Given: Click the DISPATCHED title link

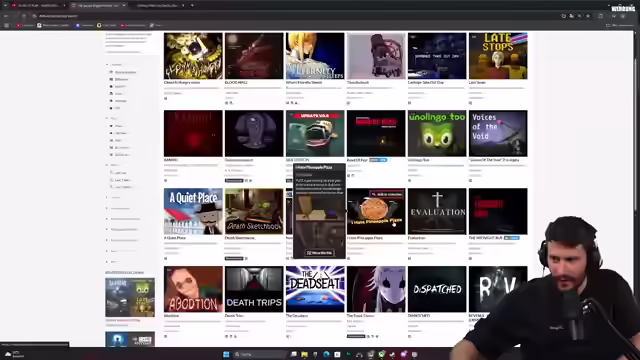Looking at the screenshot, I should tap(418, 316).
